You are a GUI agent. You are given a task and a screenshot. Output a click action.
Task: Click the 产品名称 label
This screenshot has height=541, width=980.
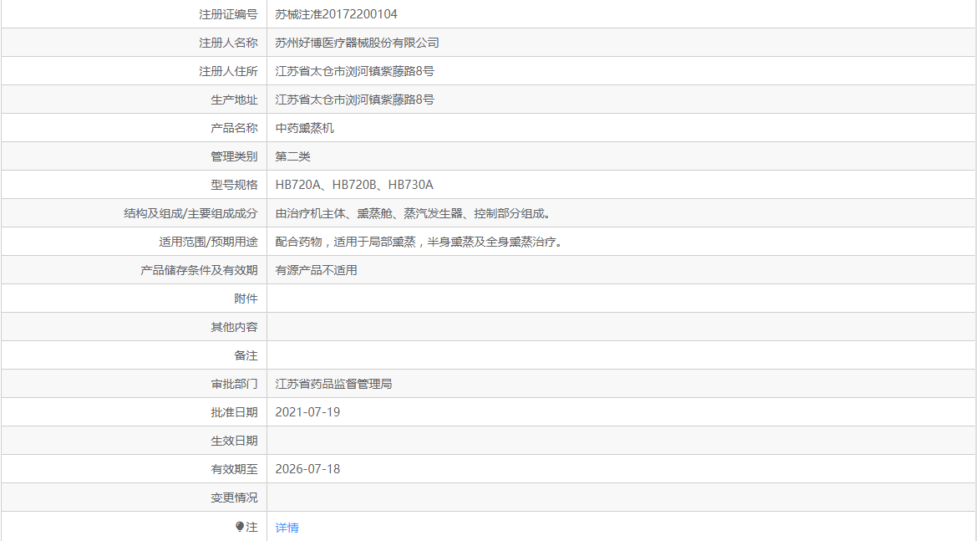(x=234, y=128)
